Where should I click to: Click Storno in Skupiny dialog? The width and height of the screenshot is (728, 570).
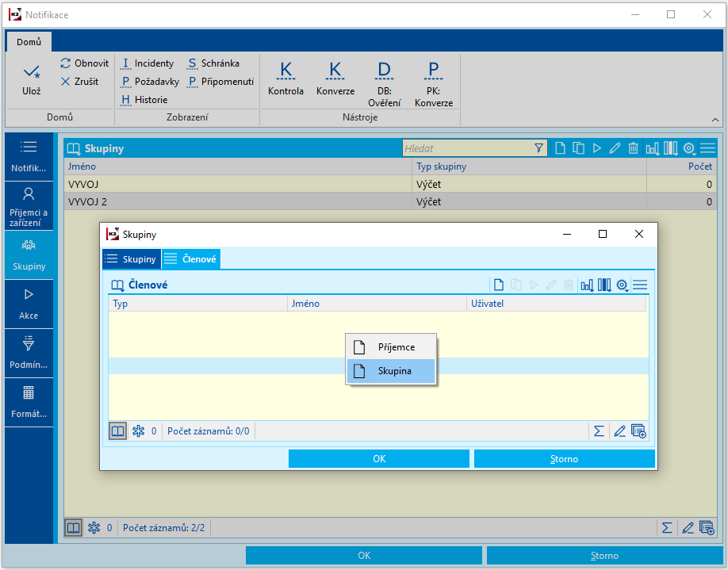click(564, 458)
